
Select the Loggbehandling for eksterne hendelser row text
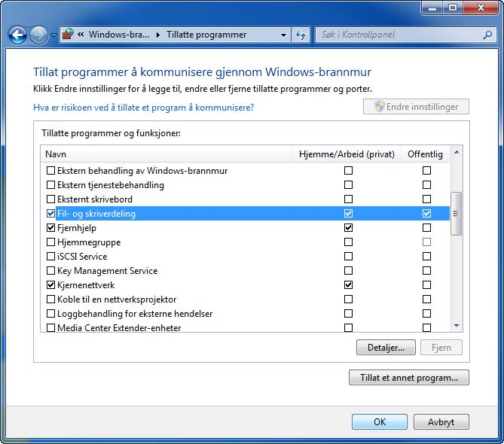coord(135,314)
